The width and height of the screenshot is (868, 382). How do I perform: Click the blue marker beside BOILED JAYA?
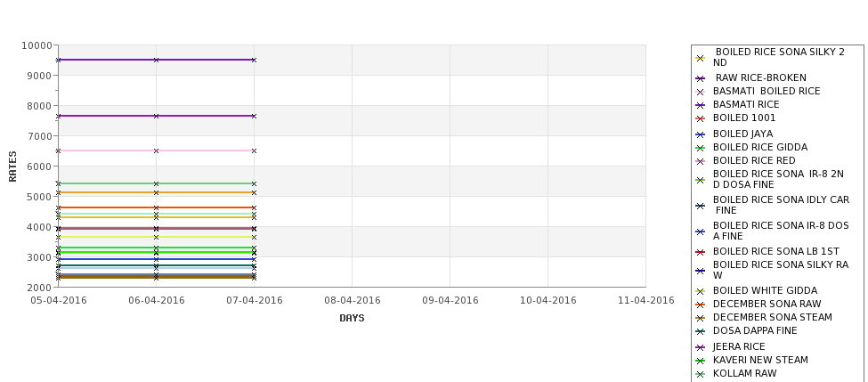701,134
